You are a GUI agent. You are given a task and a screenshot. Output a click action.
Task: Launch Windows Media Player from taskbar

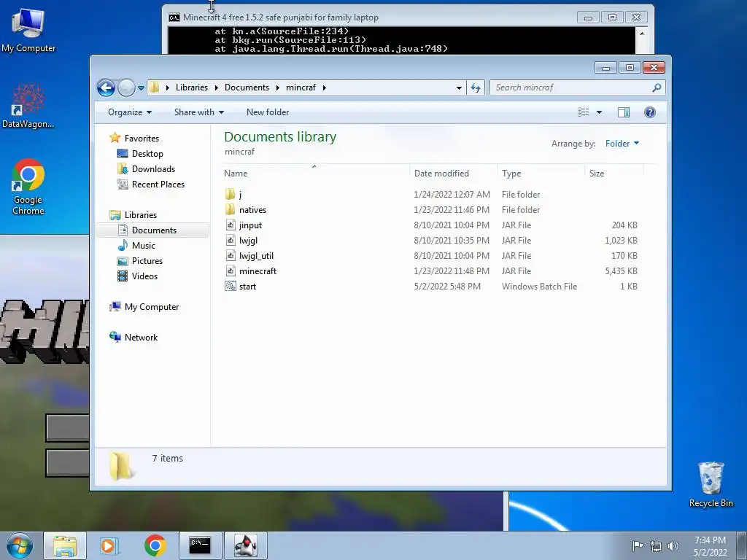point(109,545)
